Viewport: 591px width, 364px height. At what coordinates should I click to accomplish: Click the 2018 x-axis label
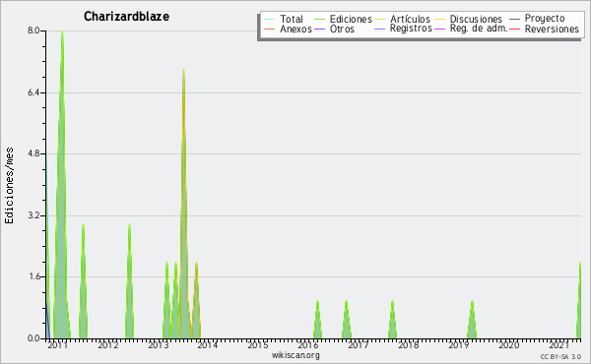pyautogui.click(x=408, y=345)
